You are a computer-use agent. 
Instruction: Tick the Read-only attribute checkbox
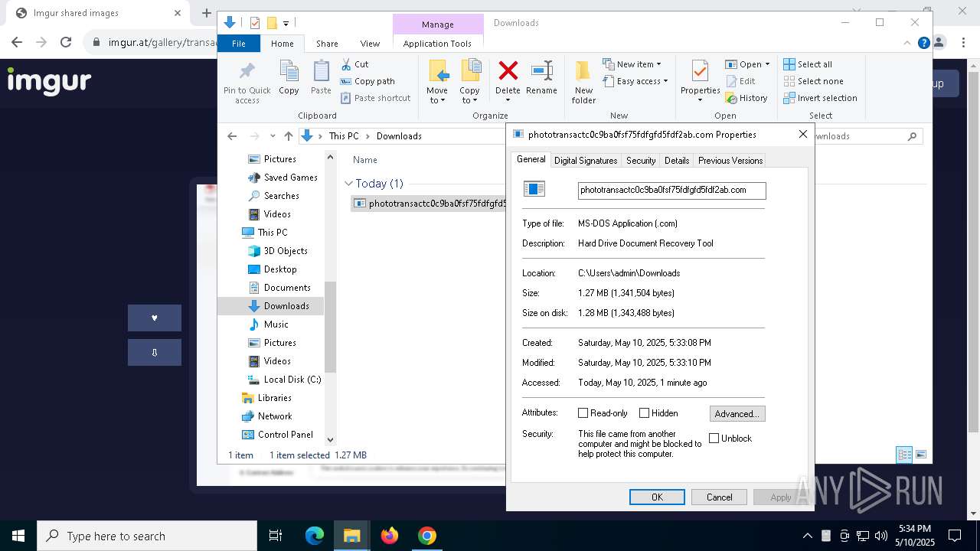click(x=583, y=413)
